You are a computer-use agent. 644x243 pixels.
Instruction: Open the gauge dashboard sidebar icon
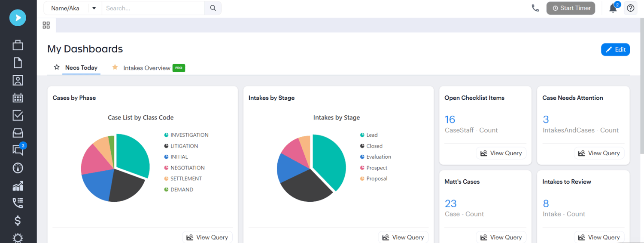(x=18, y=168)
